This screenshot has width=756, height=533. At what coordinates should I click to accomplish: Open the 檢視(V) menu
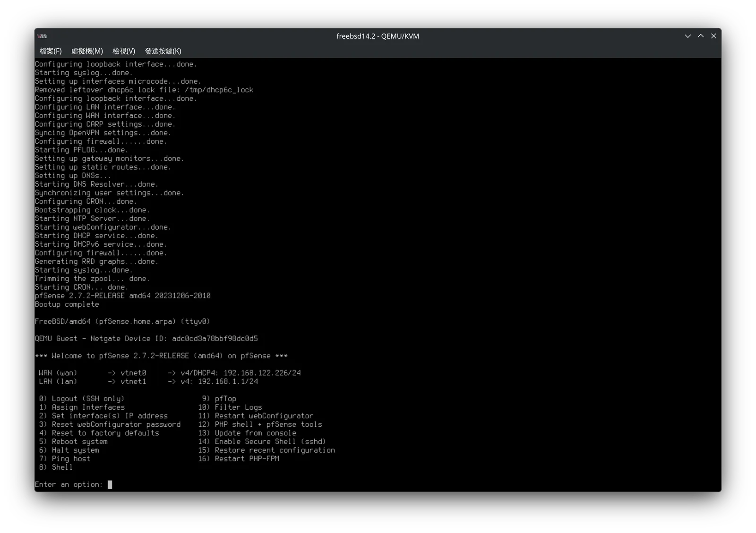pos(124,51)
